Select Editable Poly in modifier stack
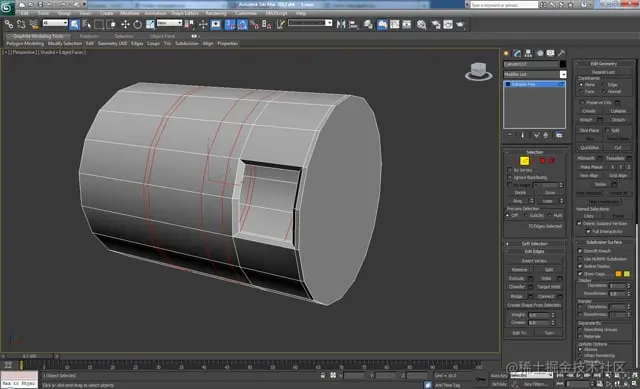The height and width of the screenshot is (389, 640). tap(534, 84)
